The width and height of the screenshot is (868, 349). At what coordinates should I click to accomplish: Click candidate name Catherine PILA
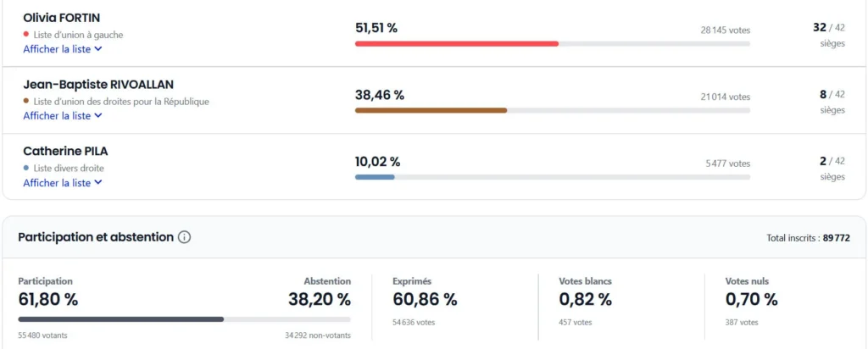tap(65, 151)
